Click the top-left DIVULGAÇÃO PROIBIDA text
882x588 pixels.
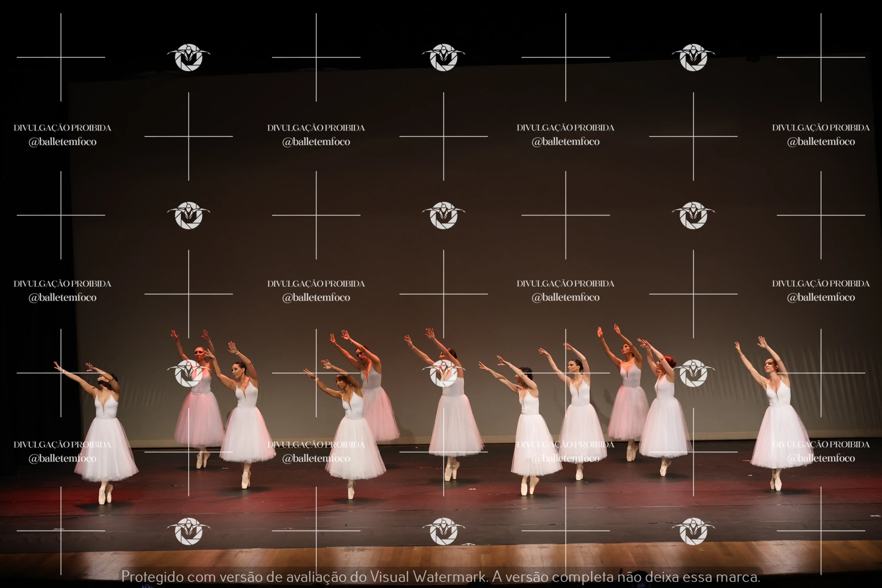(x=63, y=128)
